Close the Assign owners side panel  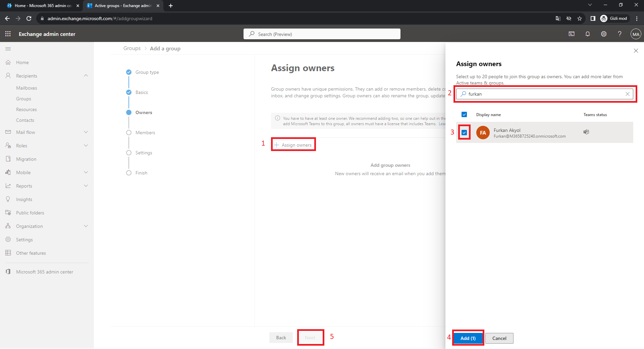pyautogui.click(x=636, y=51)
